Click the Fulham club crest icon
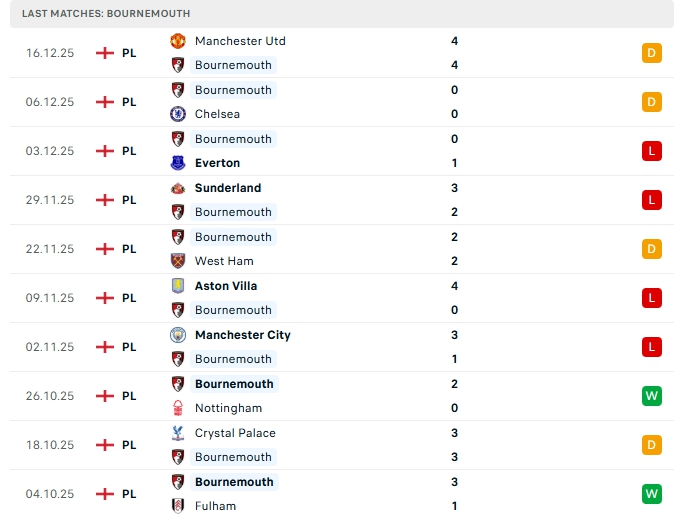The image size is (683, 517). click(178, 506)
